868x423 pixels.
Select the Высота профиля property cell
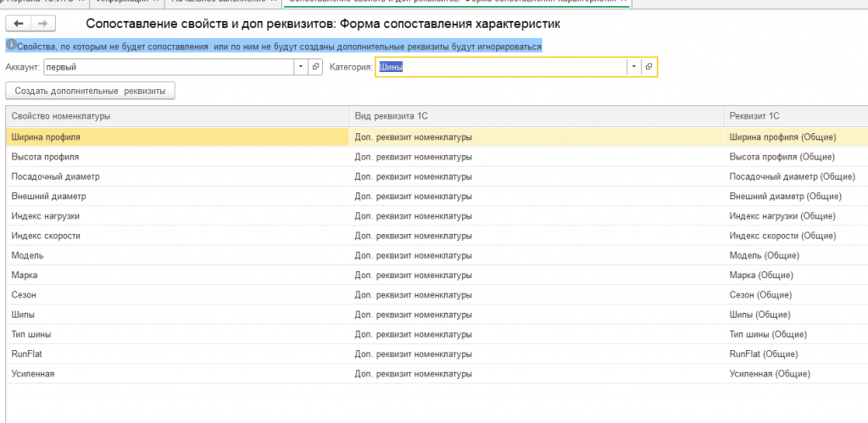(x=177, y=157)
